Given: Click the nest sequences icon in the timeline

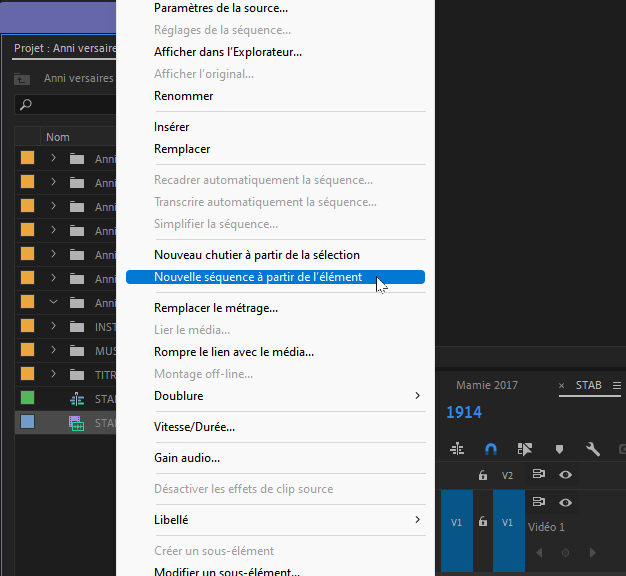Looking at the screenshot, I should click(x=457, y=449).
